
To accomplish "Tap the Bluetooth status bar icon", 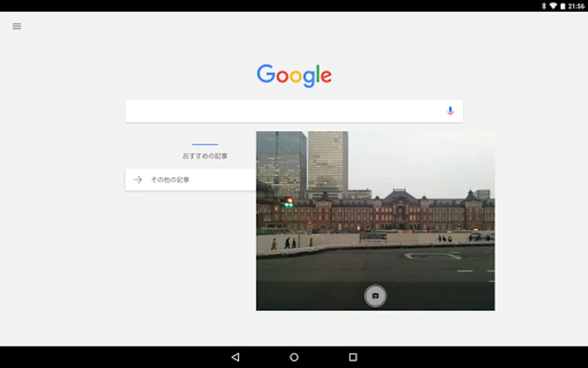I will 544,6.
